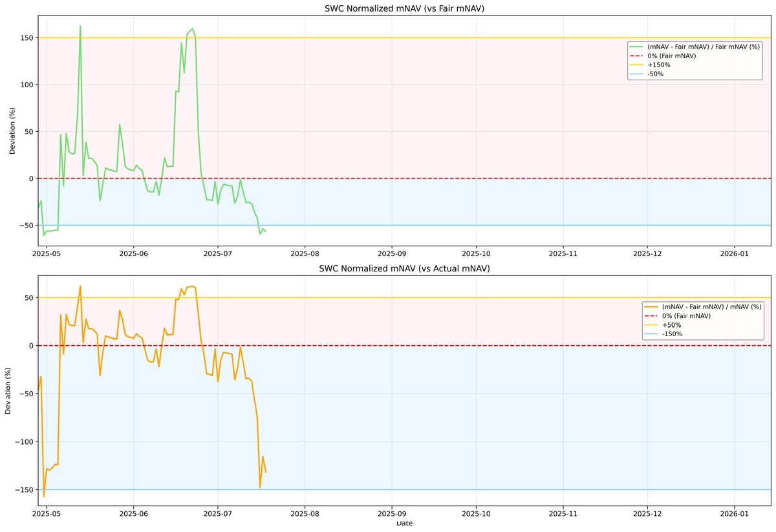Click y-axis tick "0" in Actual mNAV chart
The height and width of the screenshot is (532, 776).
pos(31,346)
